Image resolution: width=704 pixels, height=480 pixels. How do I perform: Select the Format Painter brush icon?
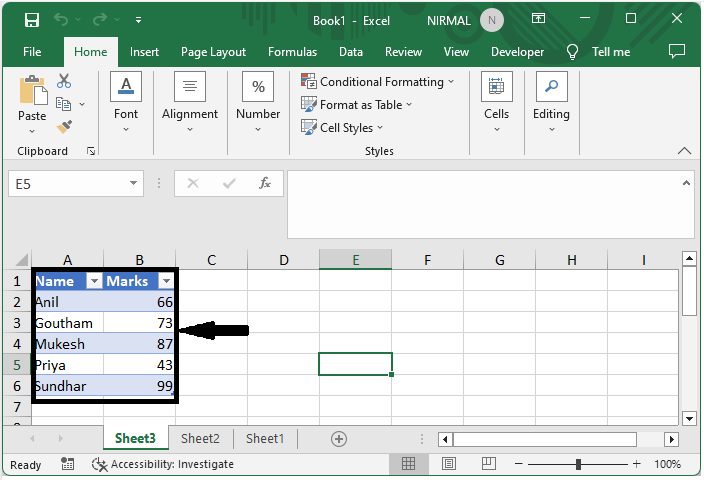pos(64,127)
